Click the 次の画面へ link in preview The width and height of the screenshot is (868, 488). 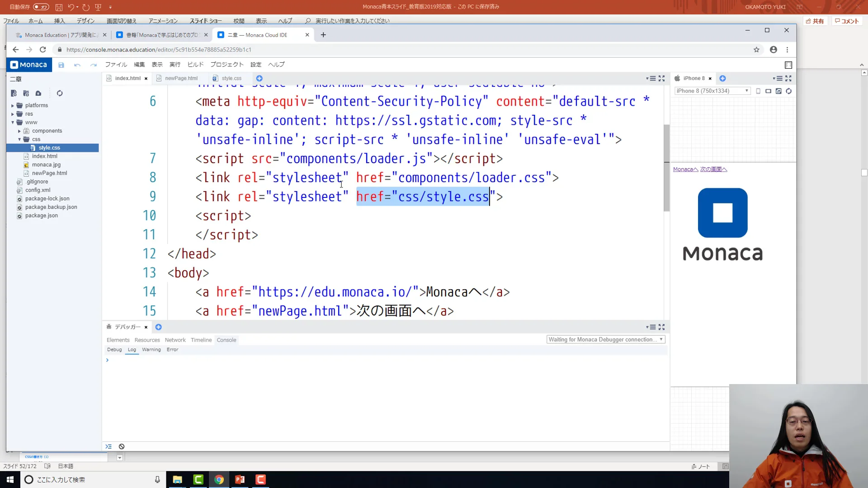pos(714,169)
